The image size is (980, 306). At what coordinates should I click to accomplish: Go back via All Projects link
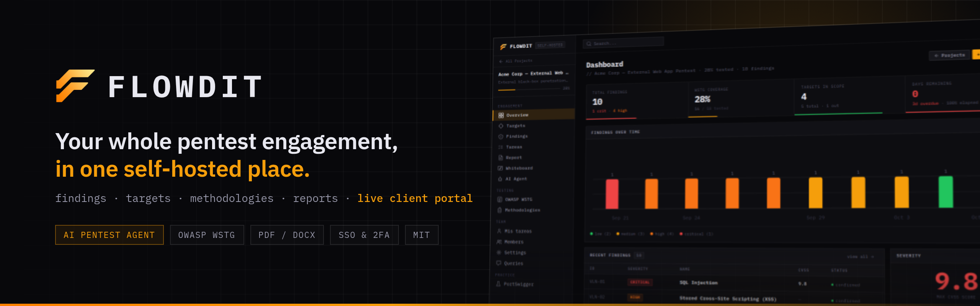click(x=516, y=61)
